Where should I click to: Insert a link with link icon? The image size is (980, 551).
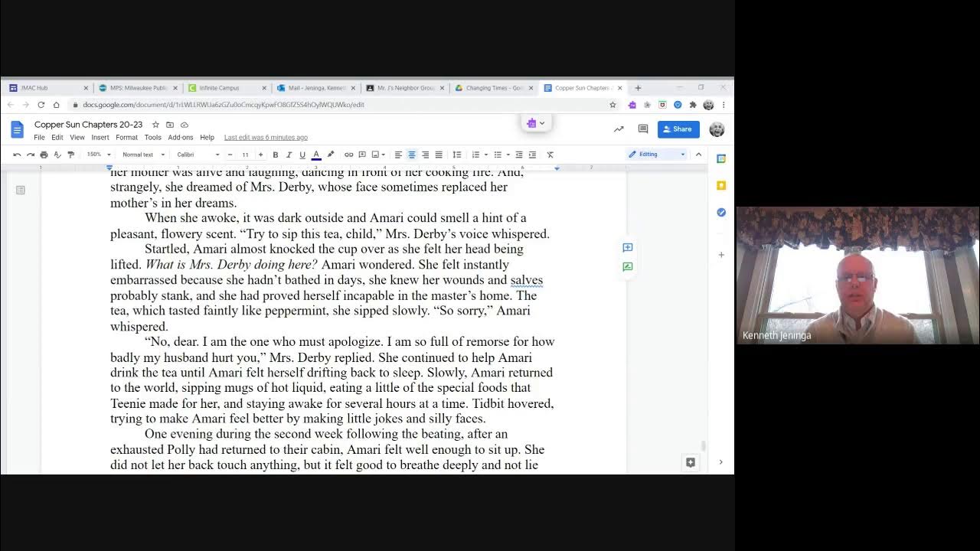[x=348, y=155]
